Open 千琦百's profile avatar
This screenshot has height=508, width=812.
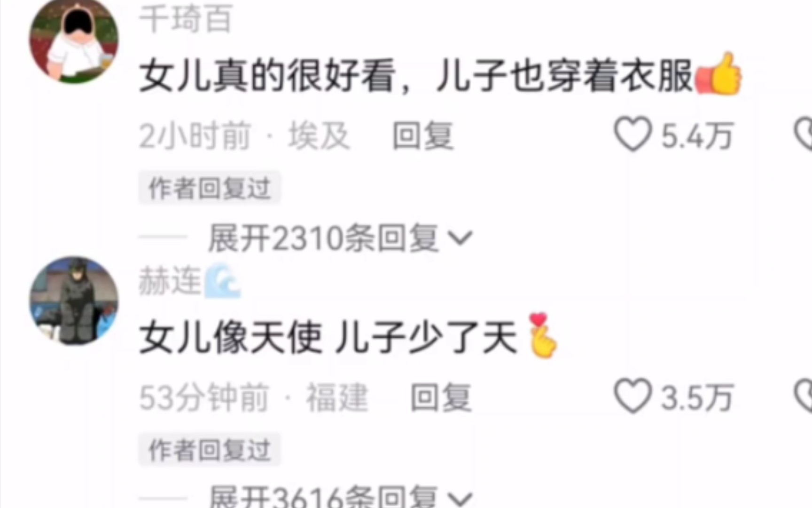[74, 40]
